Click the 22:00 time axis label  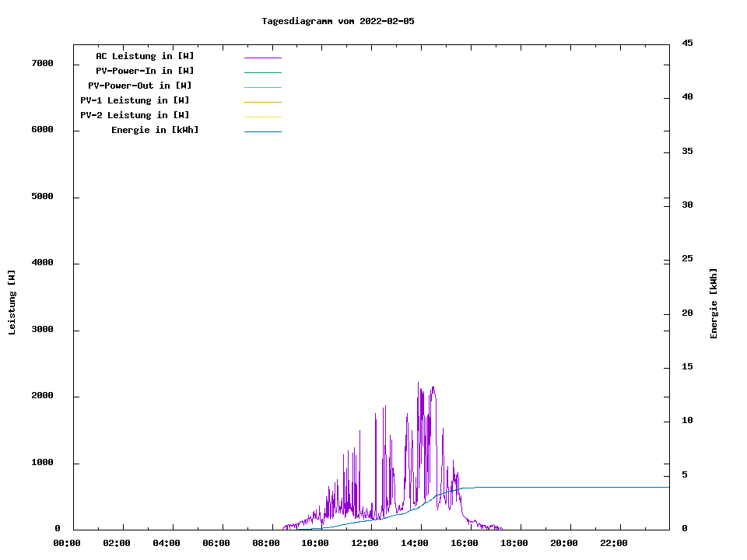(x=614, y=543)
